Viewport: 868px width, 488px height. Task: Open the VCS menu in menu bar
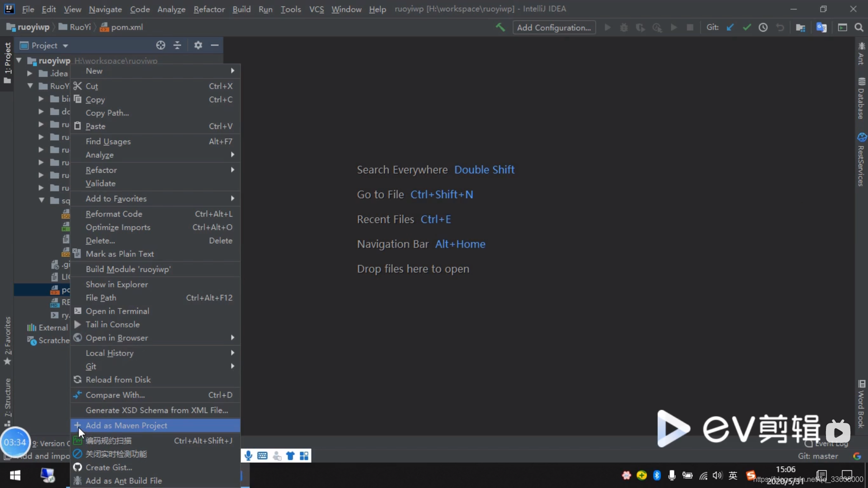pos(316,9)
